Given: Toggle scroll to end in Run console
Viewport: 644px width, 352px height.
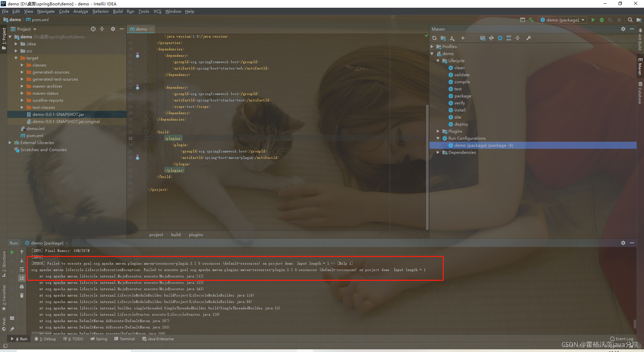Looking at the screenshot, I should pos(22,278).
